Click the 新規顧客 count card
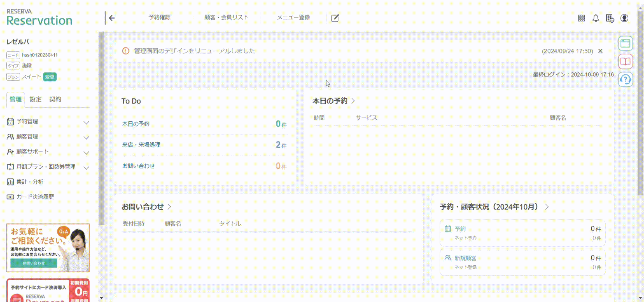Screen dimensions: 644x302 pos(522,262)
